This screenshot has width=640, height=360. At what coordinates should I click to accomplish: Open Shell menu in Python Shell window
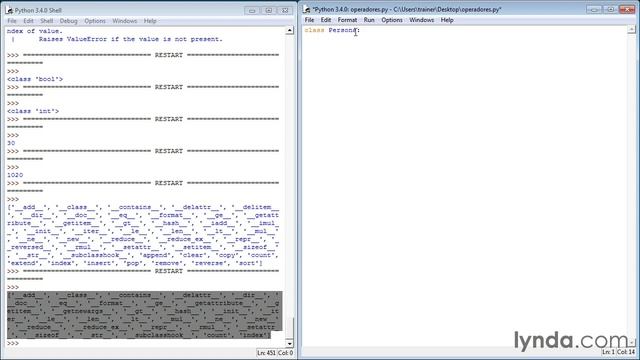click(x=47, y=21)
